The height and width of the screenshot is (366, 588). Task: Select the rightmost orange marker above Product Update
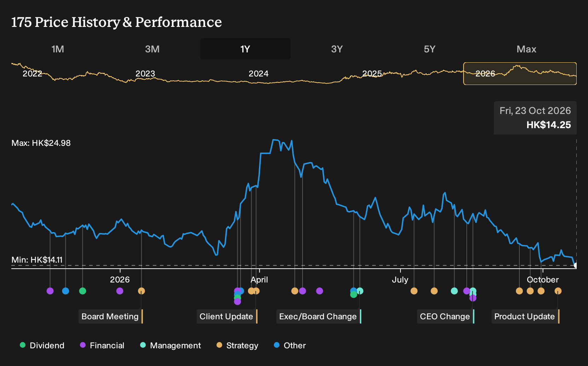coord(558,291)
